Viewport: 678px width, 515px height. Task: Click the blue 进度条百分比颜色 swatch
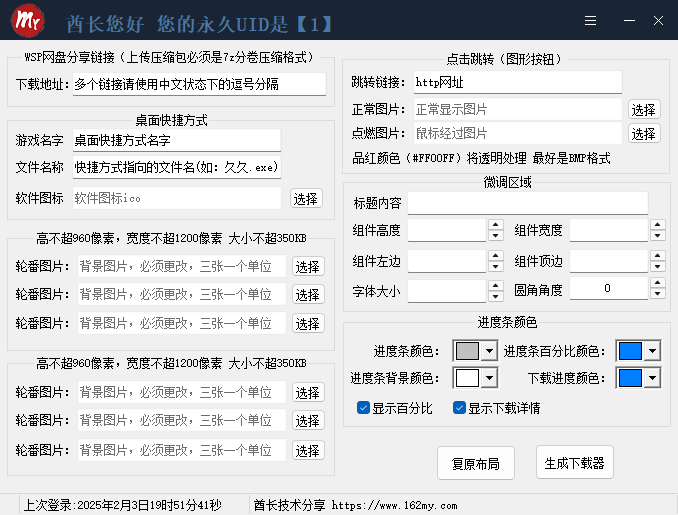coord(630,351)
